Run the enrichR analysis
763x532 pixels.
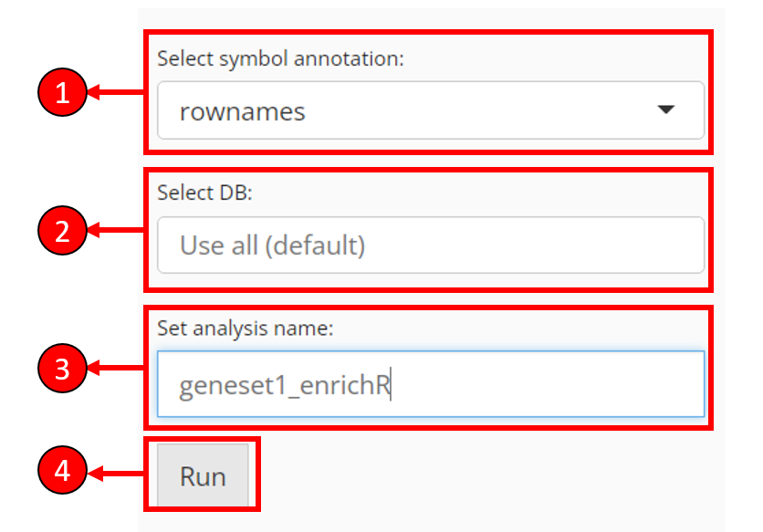coord(203,475)
